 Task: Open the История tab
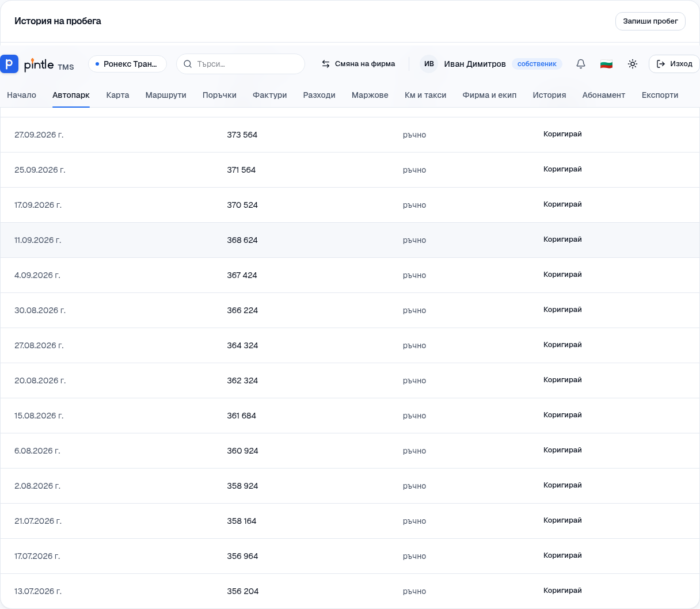pos(549,95)
